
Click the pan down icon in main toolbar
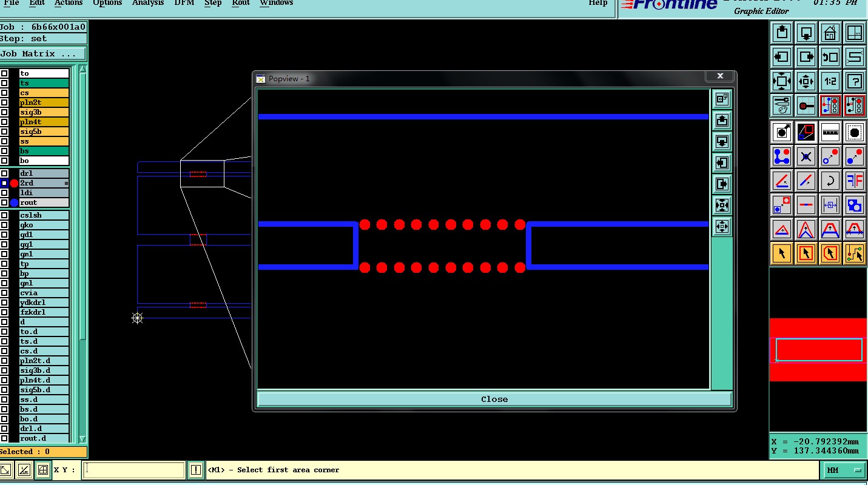click(806, 33)
